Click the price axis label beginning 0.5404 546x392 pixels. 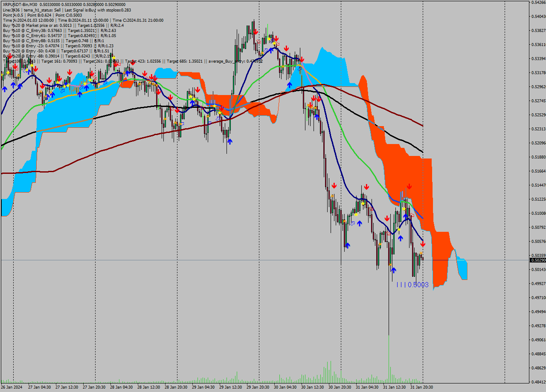coord(539,16)
